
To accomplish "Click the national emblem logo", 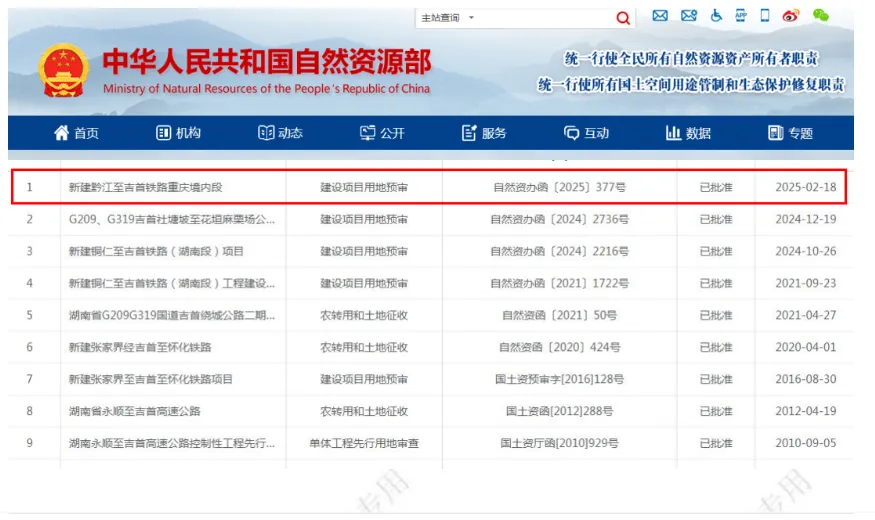I will tap(64, 71).
